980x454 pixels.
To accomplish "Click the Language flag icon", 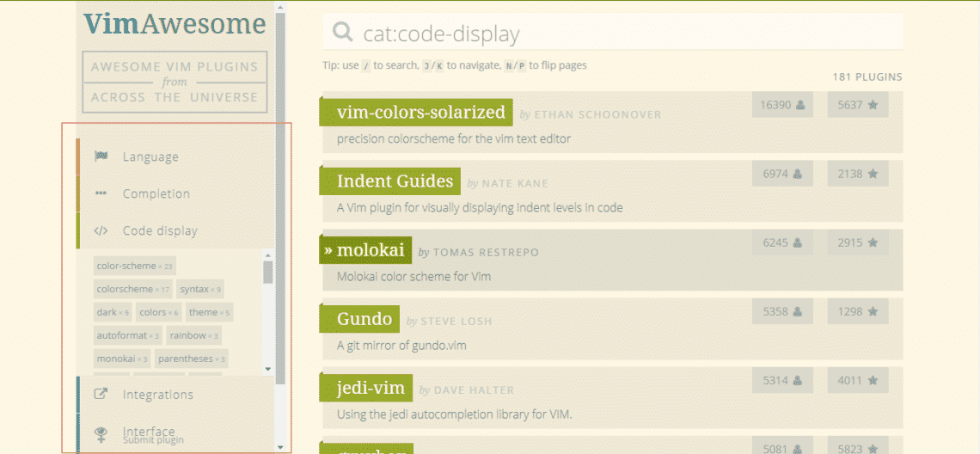I will click(101, 156).
